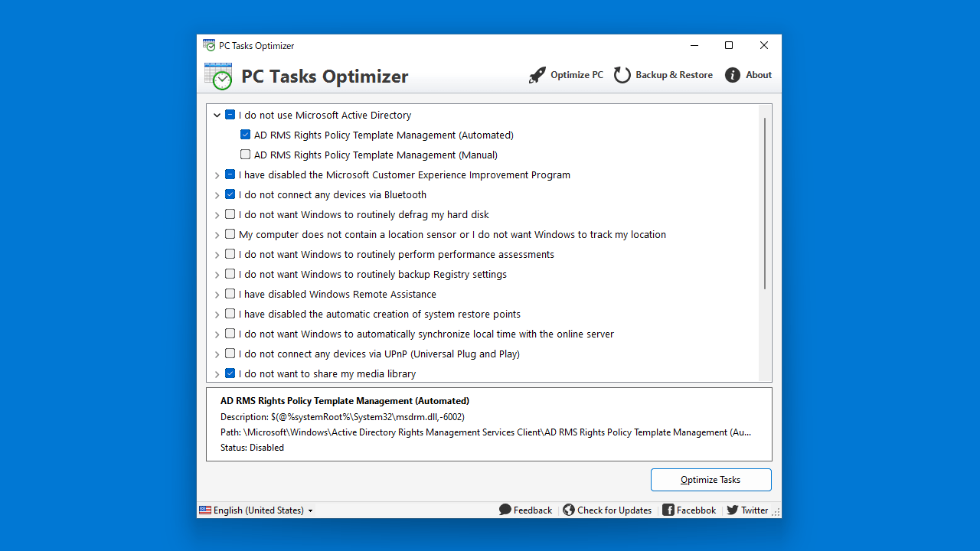The image size is (980, 551).
Task: Uncheck the share media library checkbox
Action: (x=230, y=373)
